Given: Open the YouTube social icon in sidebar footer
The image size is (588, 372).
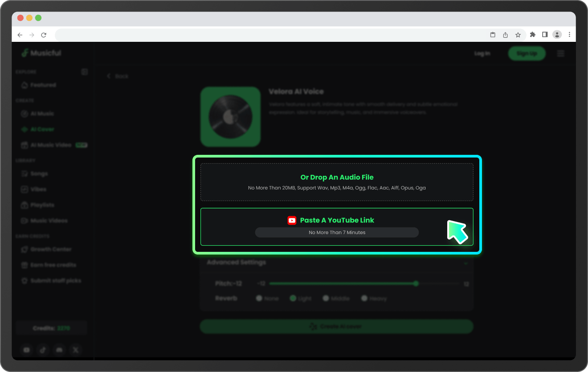Looking at the screenshot, I should click(x=27, y=350).
